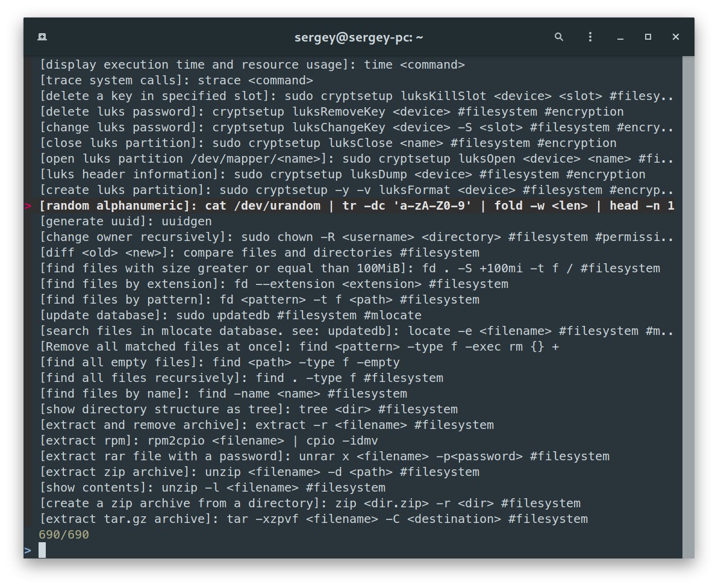
Task: Select the 'find files by pattern' entry
Action: (x=260, y=299)
